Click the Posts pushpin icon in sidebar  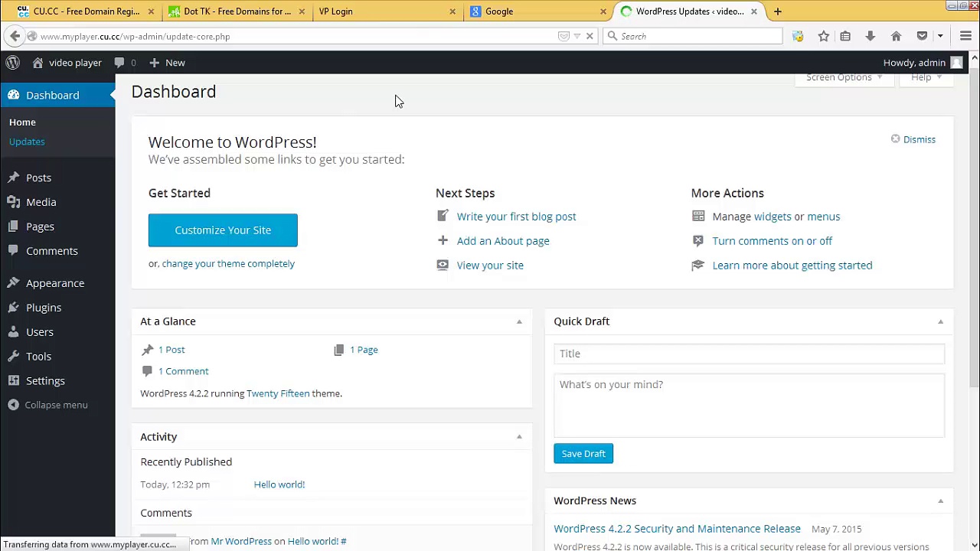click(x=13, y=178)
